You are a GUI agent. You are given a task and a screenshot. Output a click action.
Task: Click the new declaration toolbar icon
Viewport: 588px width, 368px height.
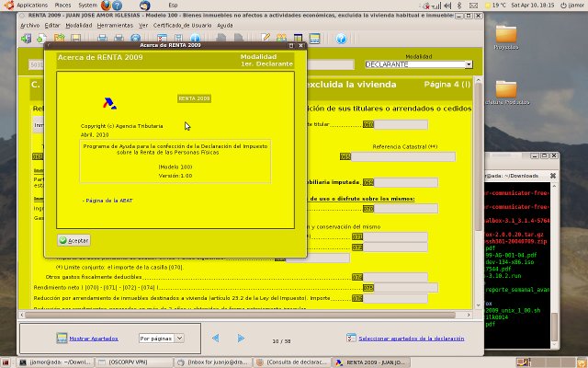[x=41, y=39]
